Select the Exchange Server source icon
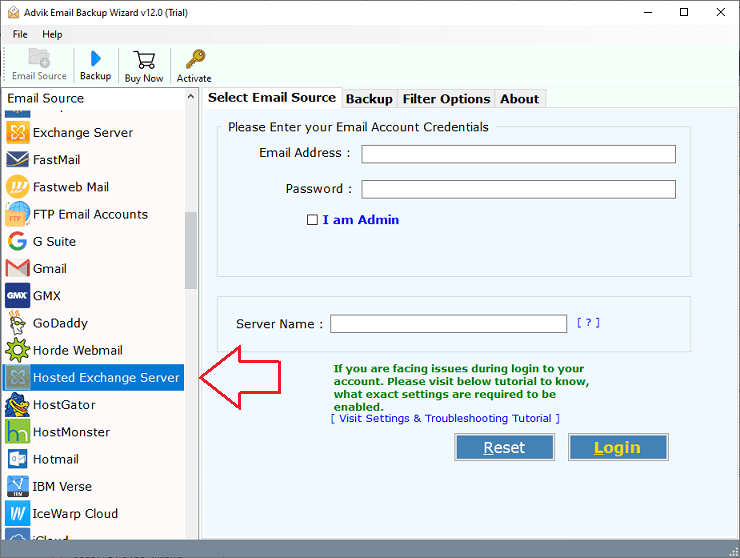This screenshot has width=740, height=558. click(18, 132)
